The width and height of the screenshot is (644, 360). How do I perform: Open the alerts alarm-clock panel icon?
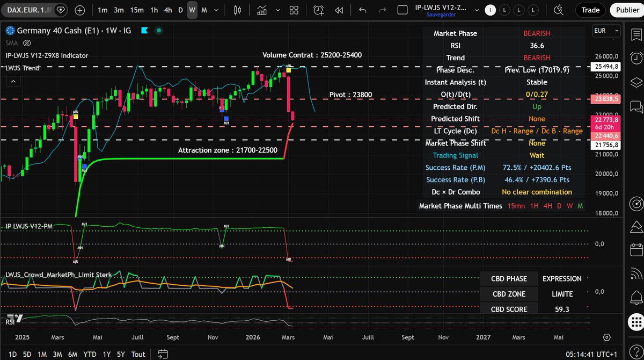[635, 57]
